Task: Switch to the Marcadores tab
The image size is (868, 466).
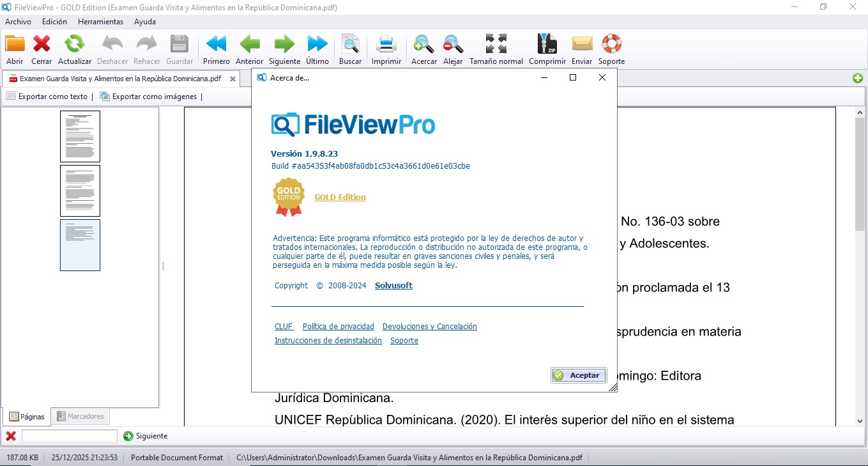Action: [x=80, y=416]
